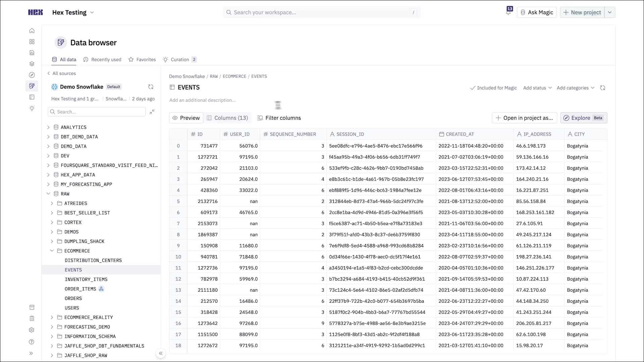Click the Explore Beta button
The image size is (644, 362).
(583, 118)
